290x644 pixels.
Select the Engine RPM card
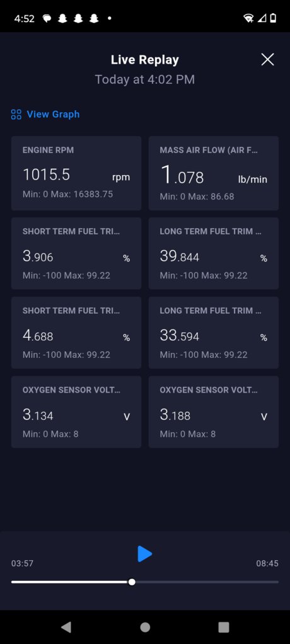76,173
